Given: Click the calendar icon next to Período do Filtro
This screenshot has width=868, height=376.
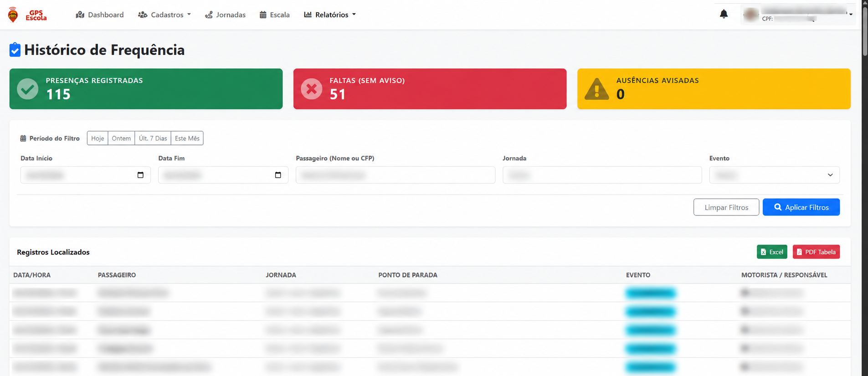Looking at the screenshot, I should tap(23, 138).
